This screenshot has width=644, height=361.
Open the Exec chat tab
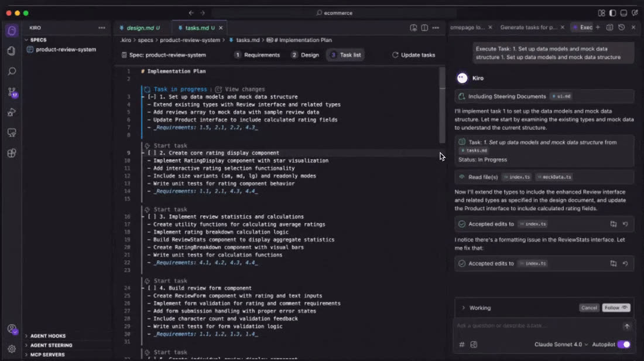[x=583, y=28]
